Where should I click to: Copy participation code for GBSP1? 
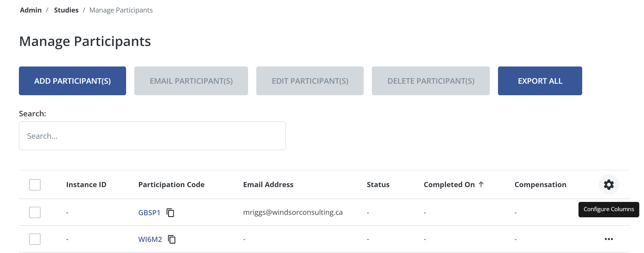[170, 212]
